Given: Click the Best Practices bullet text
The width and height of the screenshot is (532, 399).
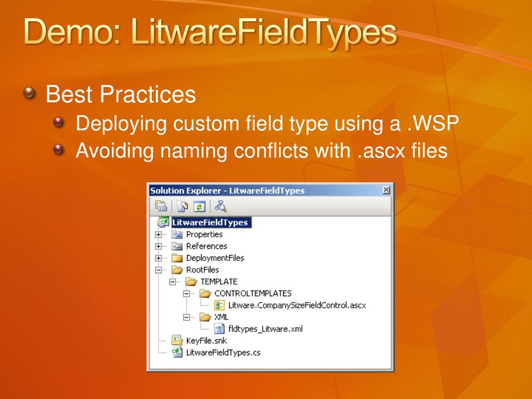Looking at the screenshot, I should pyautogui.click(x=121, y=94).
